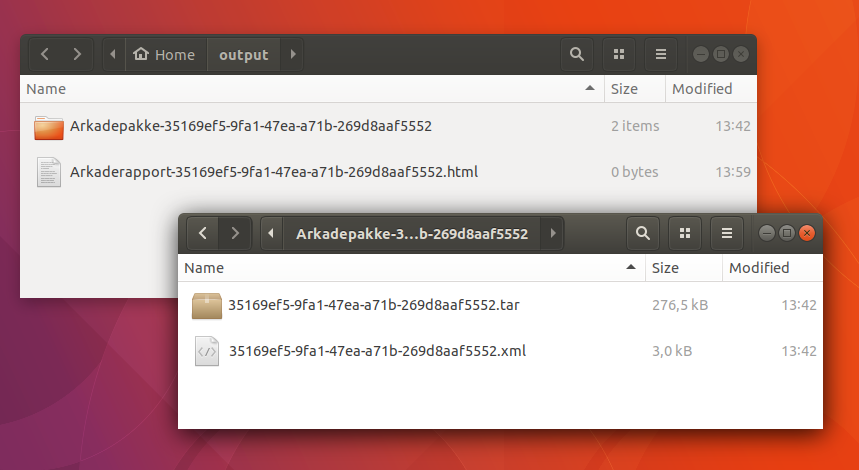Go back in the Arkadepakke window
The height and width of the screenshot is (470, 859).
pyautogui.click(x=203, y=233)
